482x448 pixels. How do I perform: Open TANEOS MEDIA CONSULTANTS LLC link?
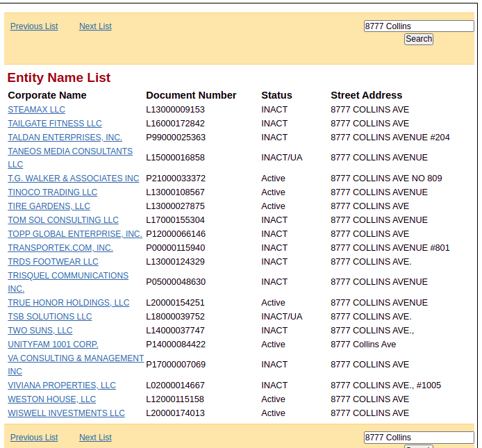[70, 158]
